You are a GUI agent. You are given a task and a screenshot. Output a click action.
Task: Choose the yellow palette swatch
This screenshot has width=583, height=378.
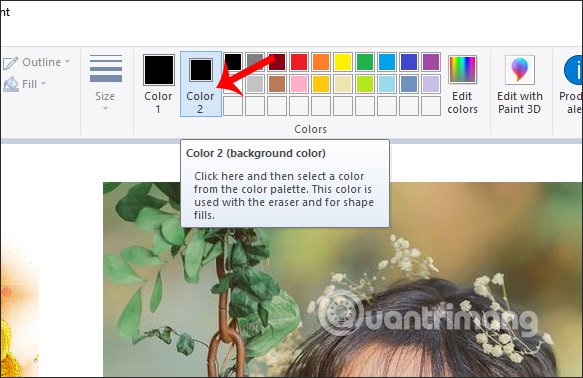click(x=343, y=62)
